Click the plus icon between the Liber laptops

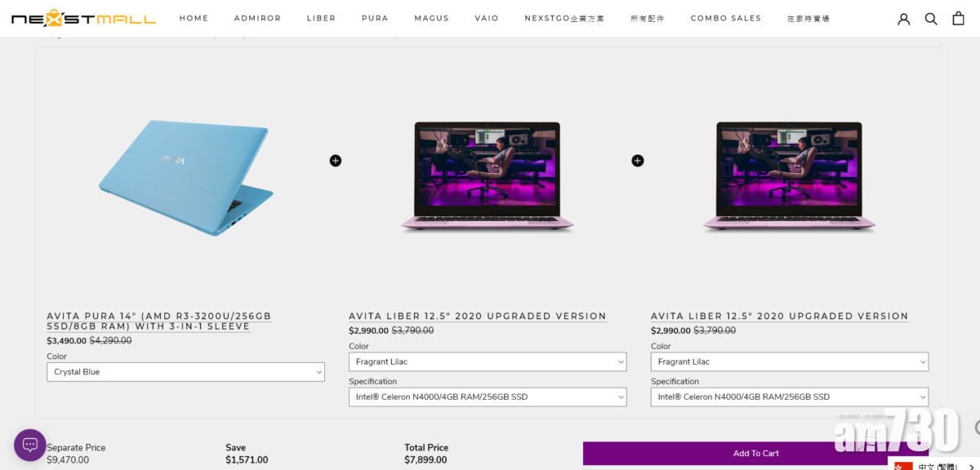(638, 161)
